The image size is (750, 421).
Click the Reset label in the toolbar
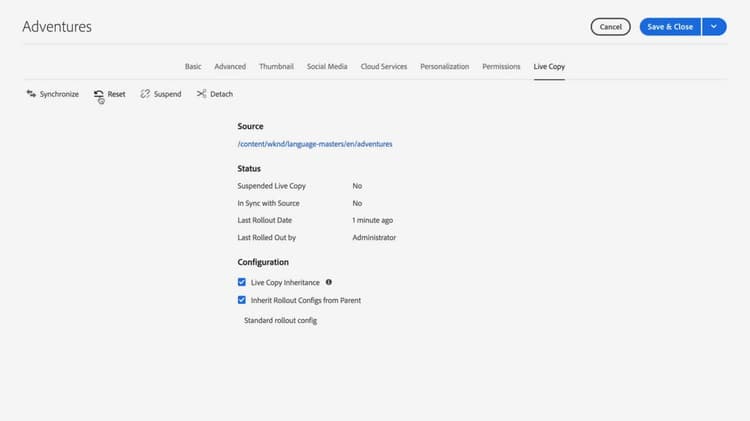(x=116, y=94)
